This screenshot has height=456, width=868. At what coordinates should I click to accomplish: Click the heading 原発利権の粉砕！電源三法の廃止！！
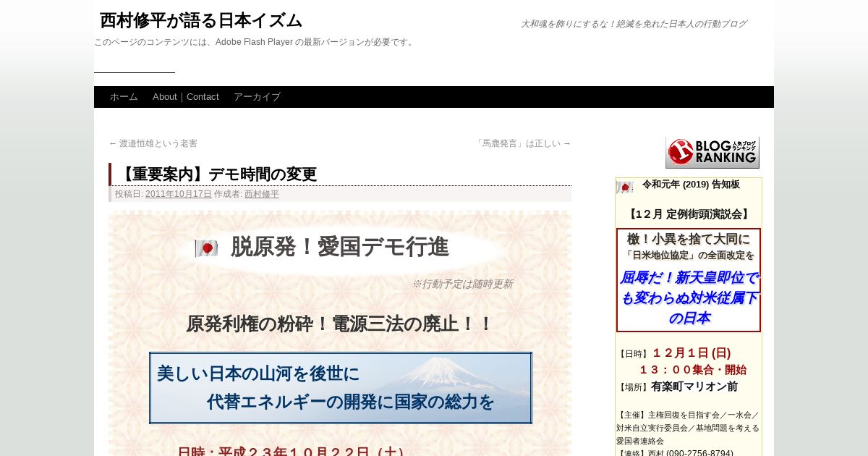[x=340, y=324]
